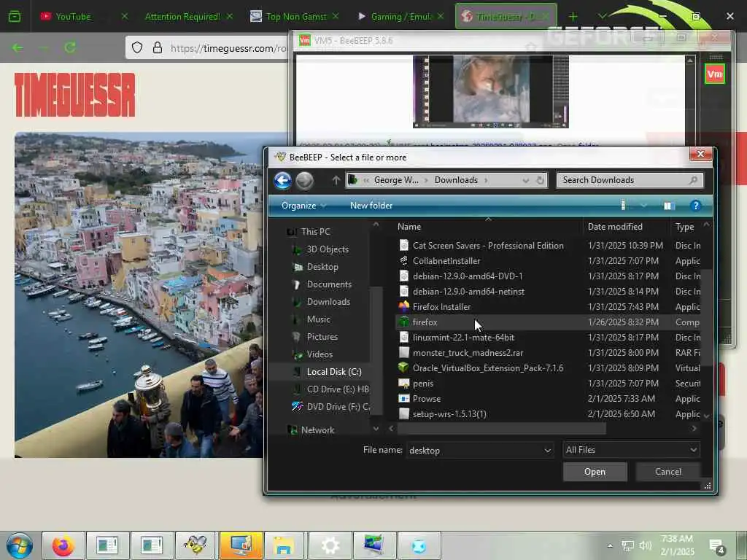747x560 pixels.
Task: Go back in the browser
Action: (18, 47)
